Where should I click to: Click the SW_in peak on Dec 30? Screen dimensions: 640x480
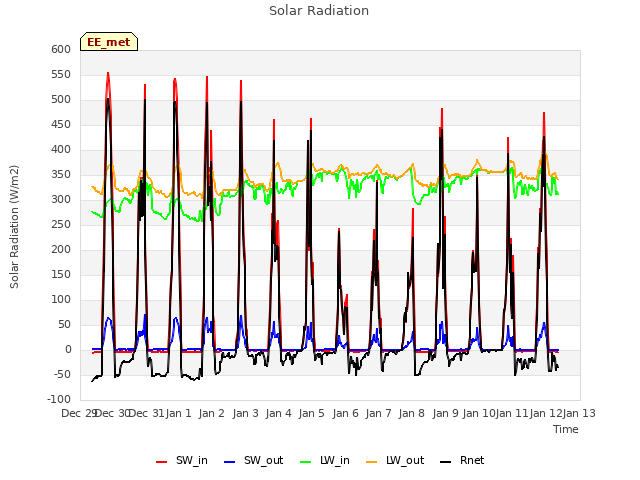point(108,73)
